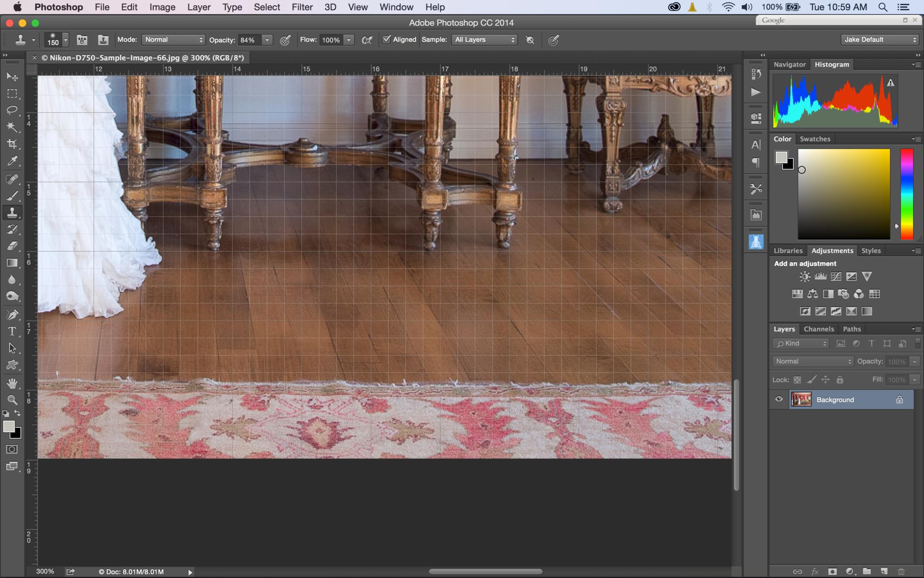Select the Lasso tool
Image resolution: width=924 pixels, height=578 pixels.
(x=12, y=110)
